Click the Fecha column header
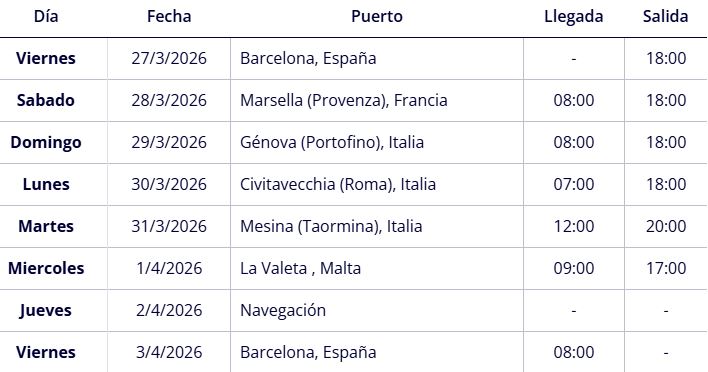 click(169, 17)
